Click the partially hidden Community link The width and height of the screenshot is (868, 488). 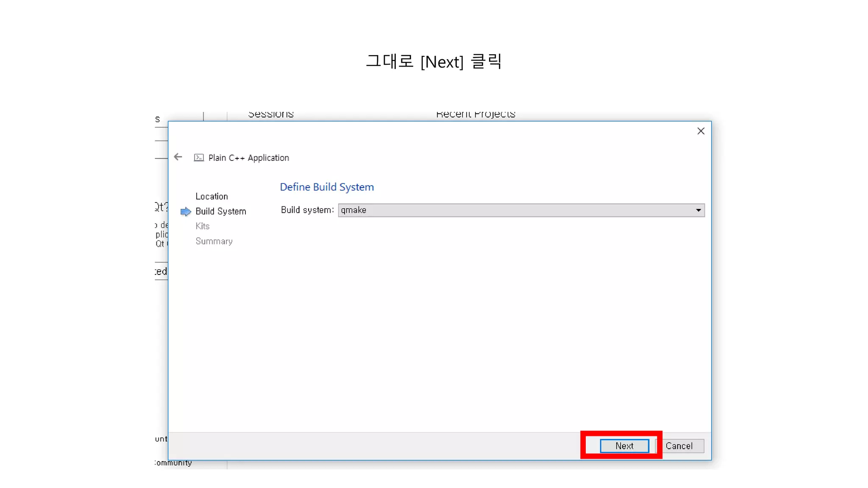coord(173,463)
